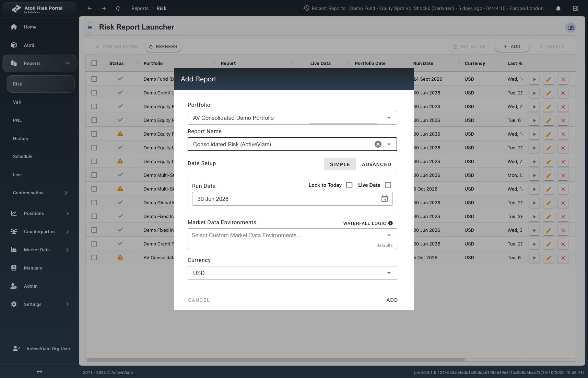588x378 pixels.
Task: Click the back navigation arrow
Action: tap(90, 8)
